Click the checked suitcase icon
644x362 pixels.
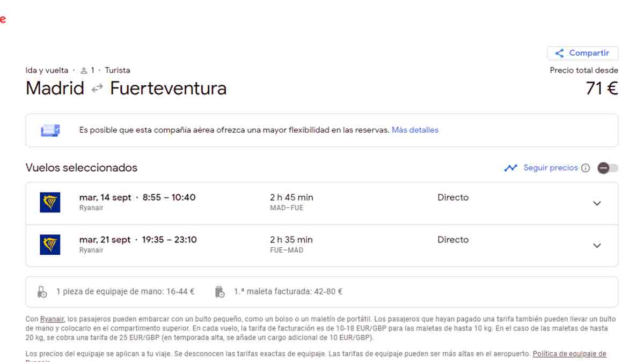(219, 292)
